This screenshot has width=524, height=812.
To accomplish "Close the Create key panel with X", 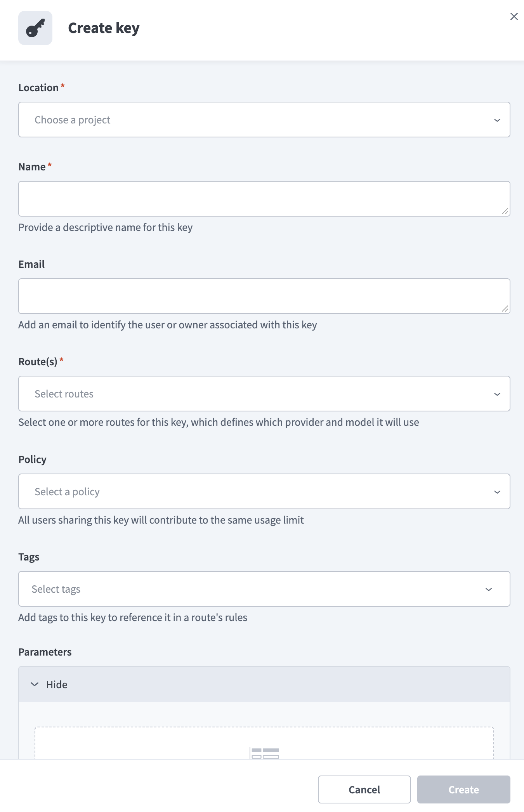I will point(514,16).
